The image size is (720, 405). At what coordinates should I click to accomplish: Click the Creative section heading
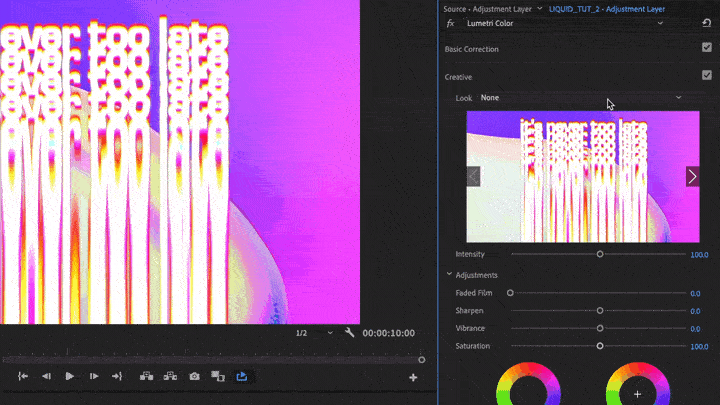[x=458, y=77]
